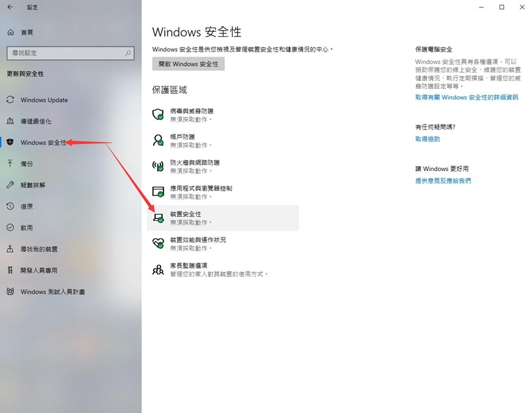The height and width of the screenshot is (413, 532).
Task: Click the 病毒與威脅防護 shield icon
Action: [x=158, y=114]
